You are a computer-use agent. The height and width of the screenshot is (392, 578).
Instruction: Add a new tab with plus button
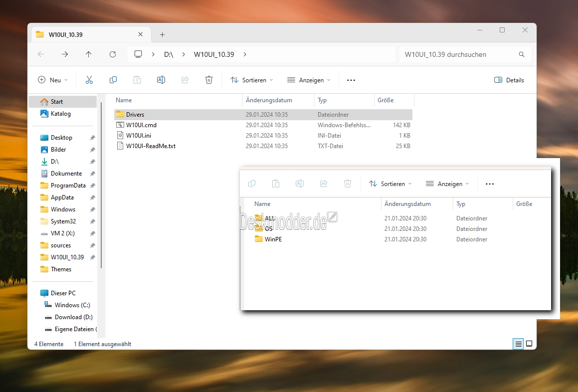click(162, 35)
